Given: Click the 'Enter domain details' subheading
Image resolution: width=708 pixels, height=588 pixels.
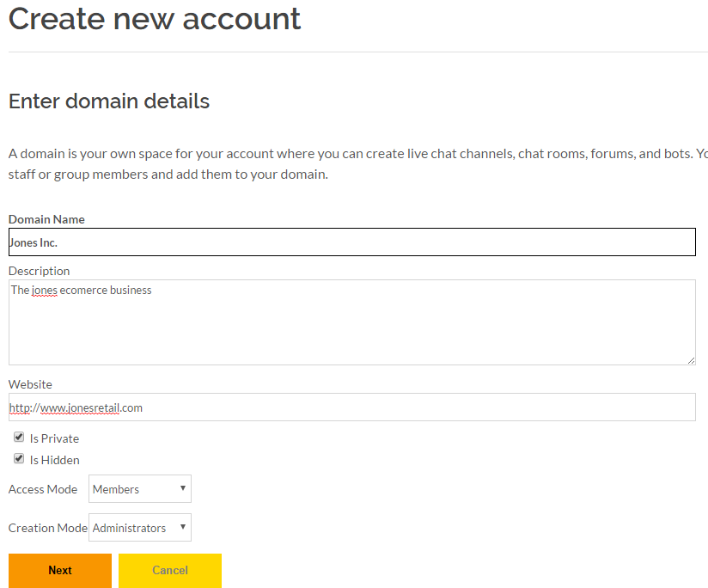Looking at the screenshot, I should 109,101.
